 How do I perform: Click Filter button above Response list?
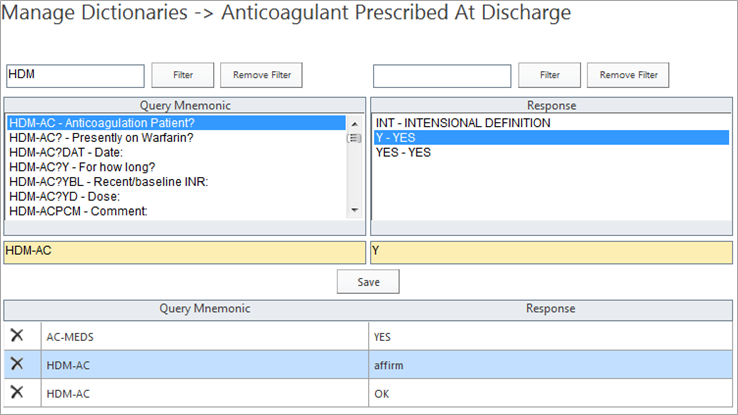(549, 75)
